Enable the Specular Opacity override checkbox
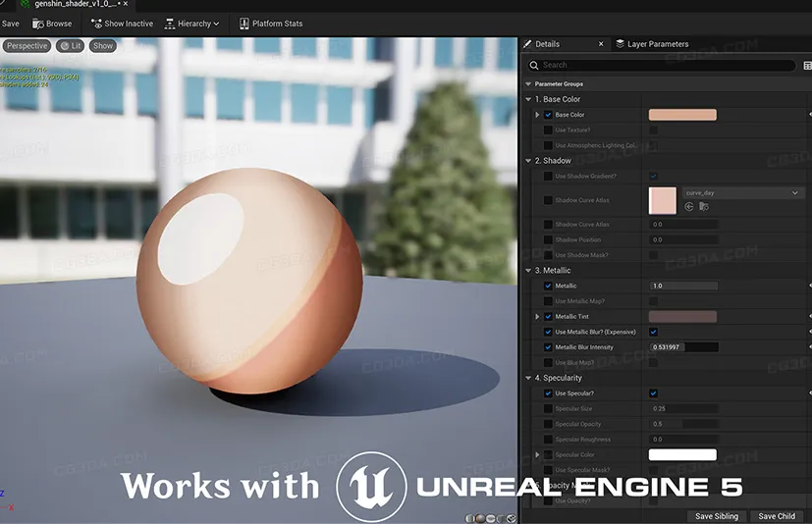 click(548, 424)
